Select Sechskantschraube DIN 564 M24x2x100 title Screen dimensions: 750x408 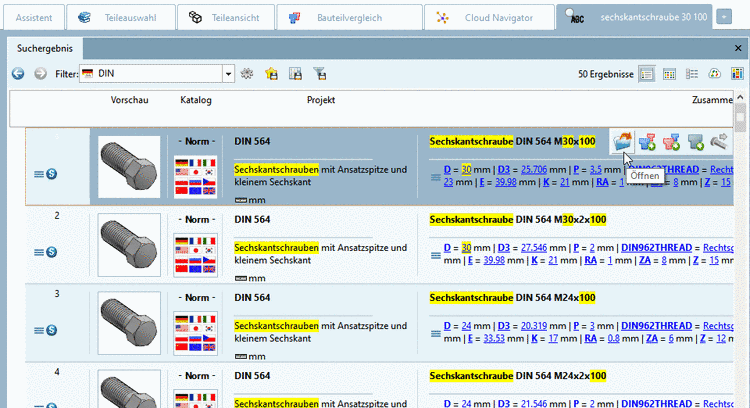click(518, 375)
